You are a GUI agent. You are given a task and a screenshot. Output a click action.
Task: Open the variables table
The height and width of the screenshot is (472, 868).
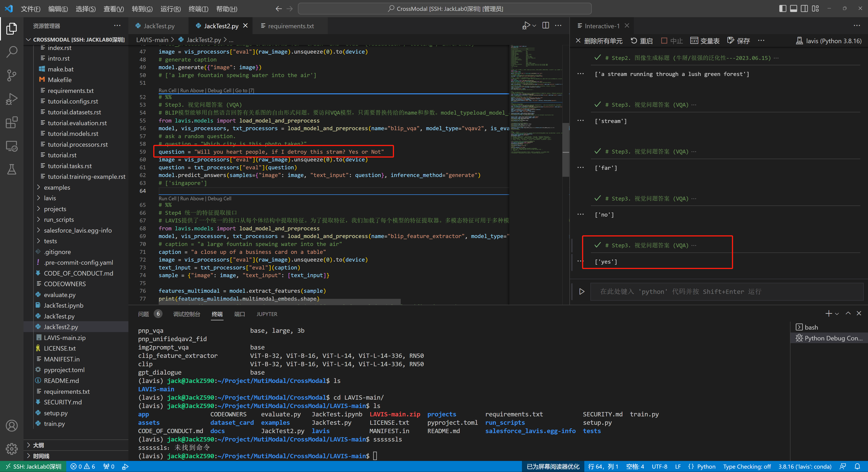click(x=705, y=41)
